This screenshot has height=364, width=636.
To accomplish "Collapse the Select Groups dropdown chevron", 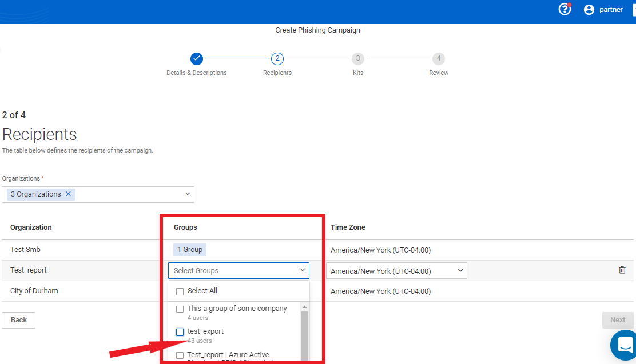I will click(302, 270).
